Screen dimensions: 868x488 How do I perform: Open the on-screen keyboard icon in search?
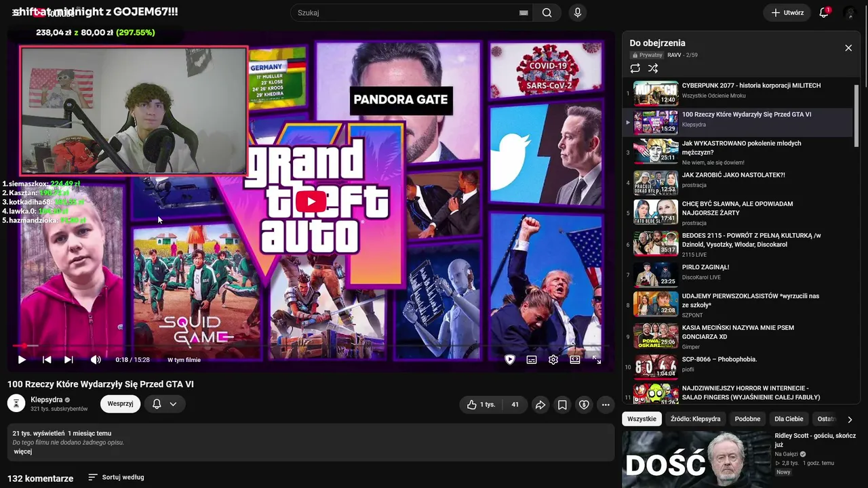[x=524, y=13]
